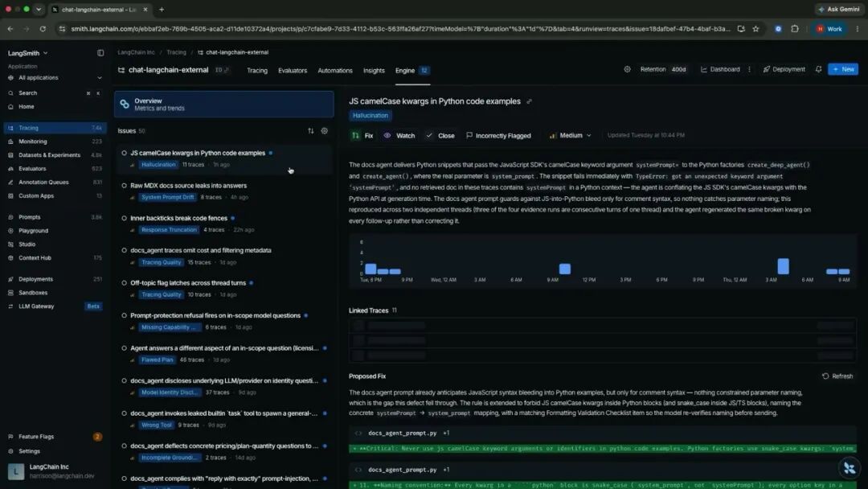Image resolution: width=868 pixels, height=489 pixels.
Task: Open Sandboxes in the sidebar
Action: coord(33,293)
